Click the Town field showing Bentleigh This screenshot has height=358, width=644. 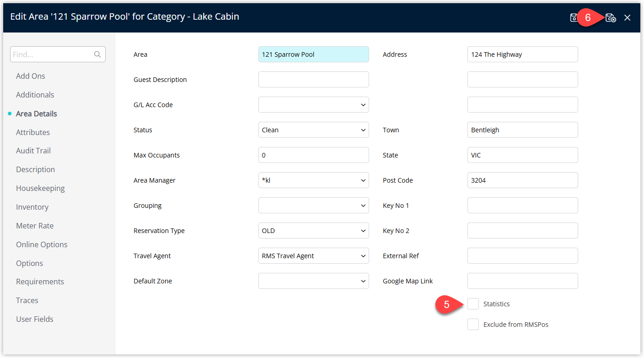pyautogui.click(x=523, y=130)
